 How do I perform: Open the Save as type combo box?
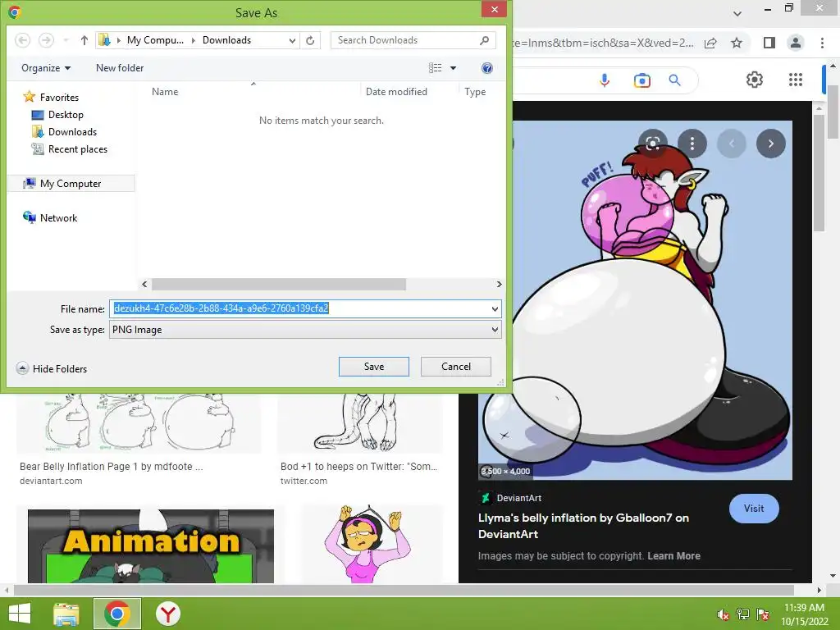click(305, 330)
